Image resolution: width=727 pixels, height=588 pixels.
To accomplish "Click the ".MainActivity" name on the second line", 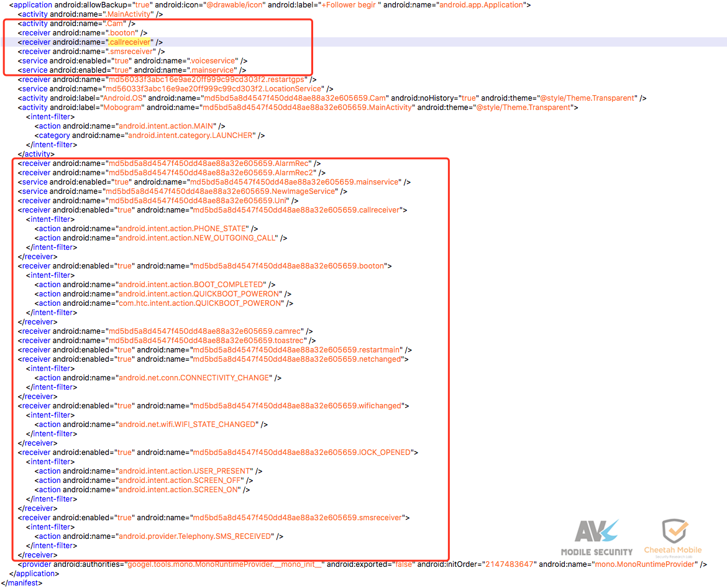I will (127, 14).
